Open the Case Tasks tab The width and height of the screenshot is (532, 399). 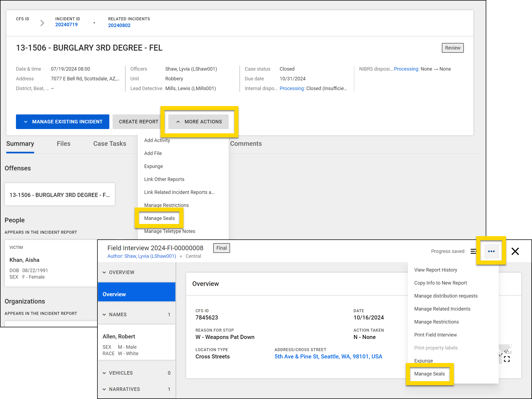tap(110, 144)
